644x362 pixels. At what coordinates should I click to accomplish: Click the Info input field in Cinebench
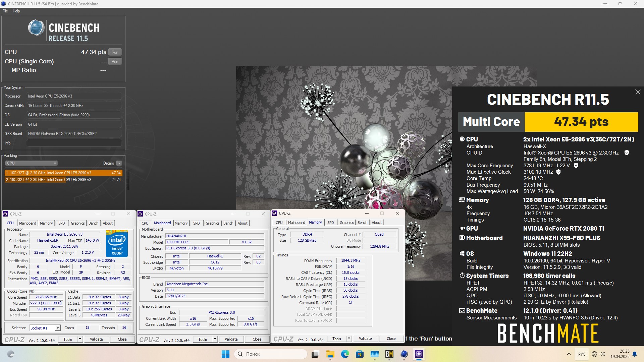click(74, 143)
